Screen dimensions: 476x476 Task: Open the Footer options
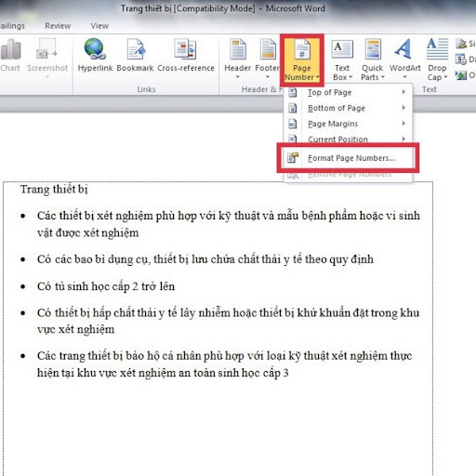pos(268,59)
